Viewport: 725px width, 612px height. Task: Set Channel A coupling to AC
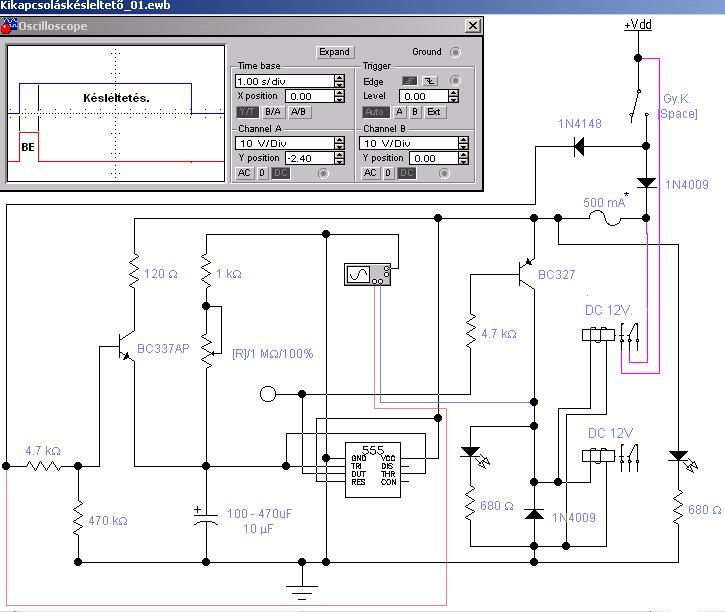click(244, 173)
